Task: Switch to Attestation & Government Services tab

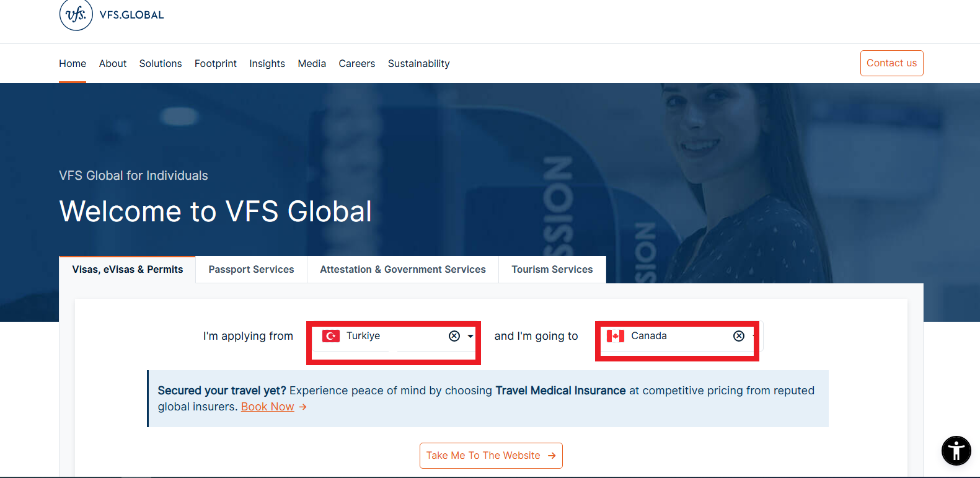Action: tap(403, 270)
